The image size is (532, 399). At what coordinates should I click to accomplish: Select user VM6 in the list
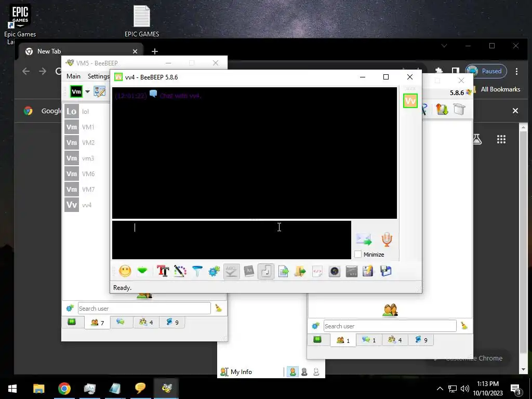86,174
